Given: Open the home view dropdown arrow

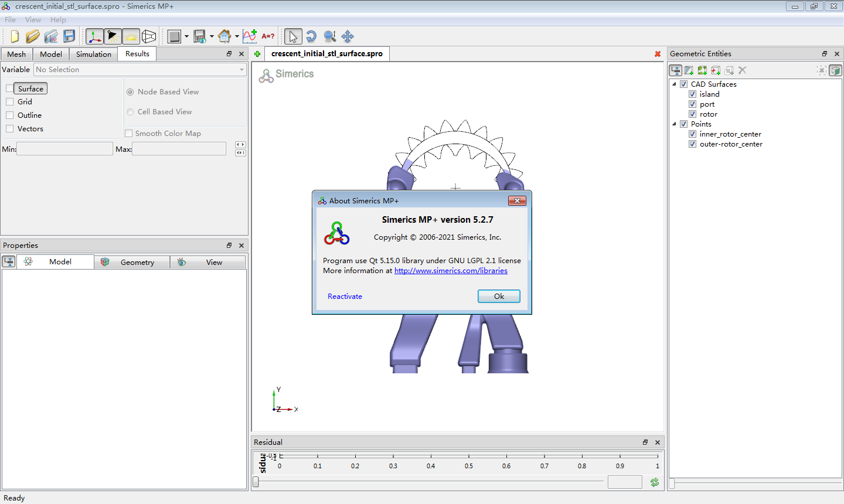Looking at the screenshot, I should coord(237,36).
